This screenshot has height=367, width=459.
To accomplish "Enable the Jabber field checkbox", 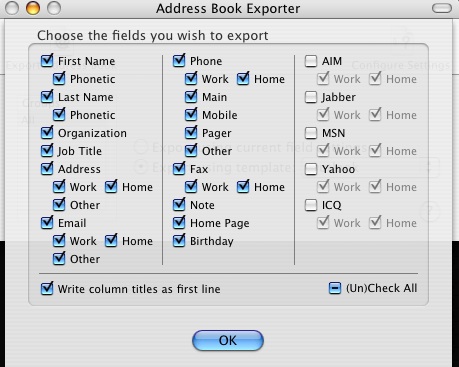I will 311,97.
